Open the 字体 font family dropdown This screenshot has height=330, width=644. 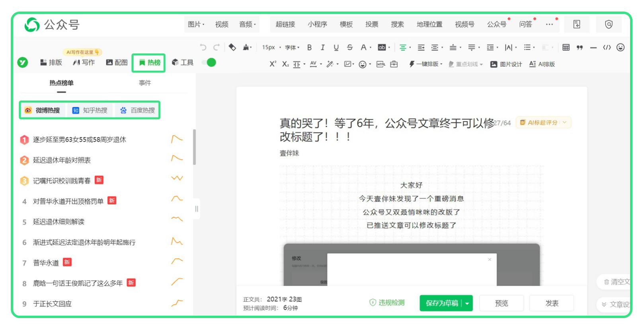292,47
